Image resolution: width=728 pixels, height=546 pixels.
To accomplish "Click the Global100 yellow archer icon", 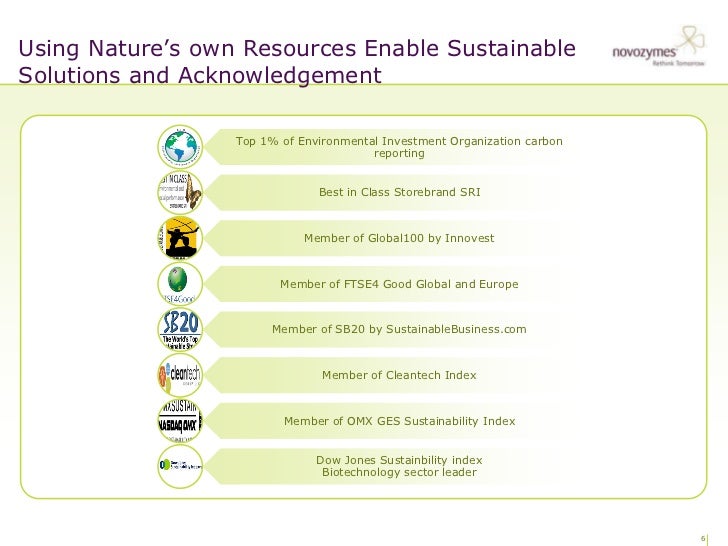I will [x=180, y=238].
